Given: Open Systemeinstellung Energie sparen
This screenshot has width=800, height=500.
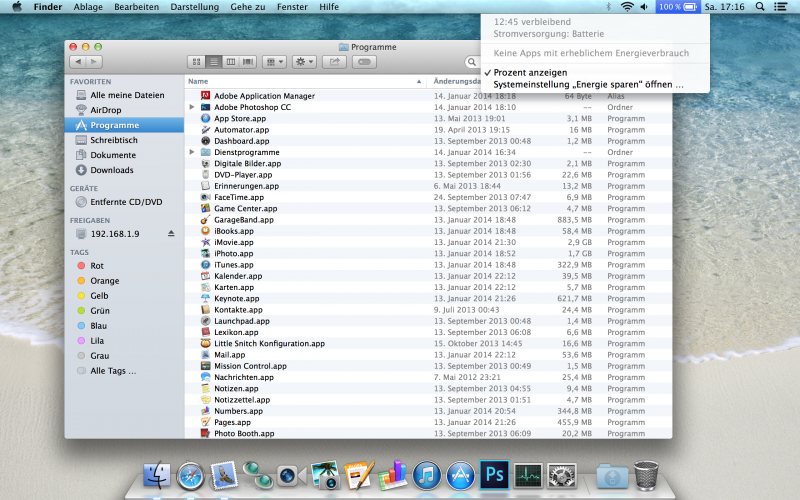Looking at the screenshot, I should point(595,85).
